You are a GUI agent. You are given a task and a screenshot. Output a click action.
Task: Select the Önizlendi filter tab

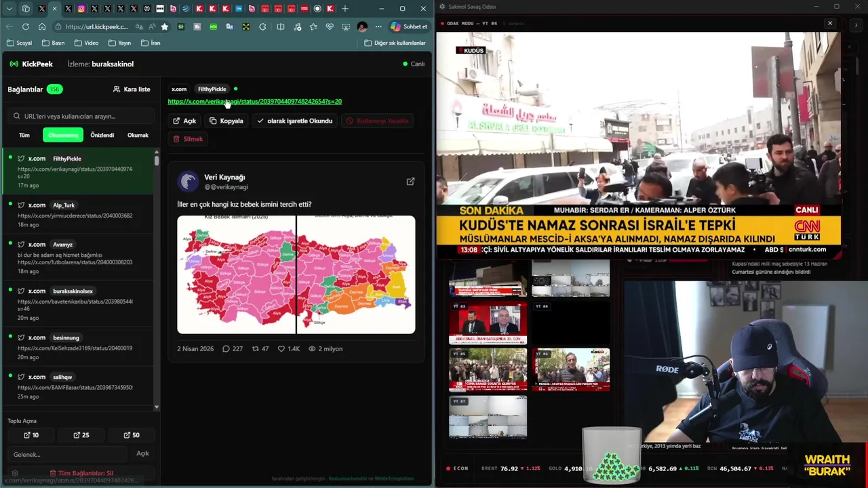click(x=102, y=135)
